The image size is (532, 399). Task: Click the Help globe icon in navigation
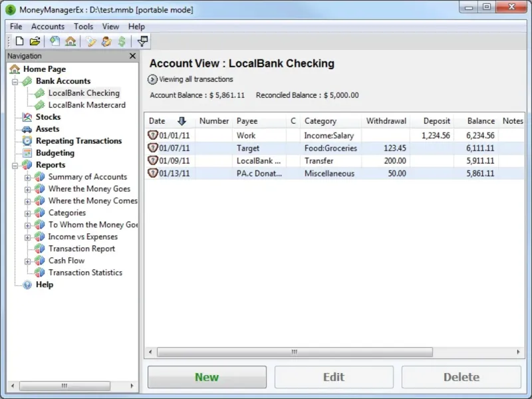(27, 285)
